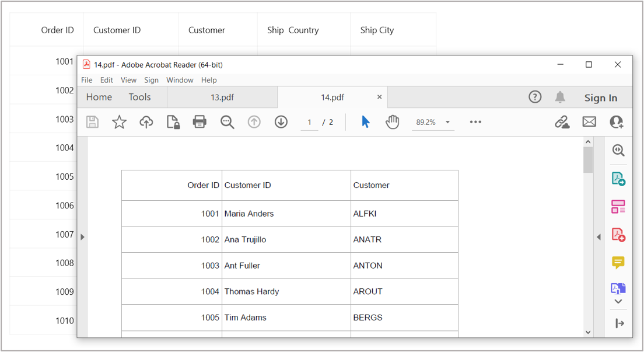
Task: Open Create PDF tool in right pane
Action: [618, 235]
